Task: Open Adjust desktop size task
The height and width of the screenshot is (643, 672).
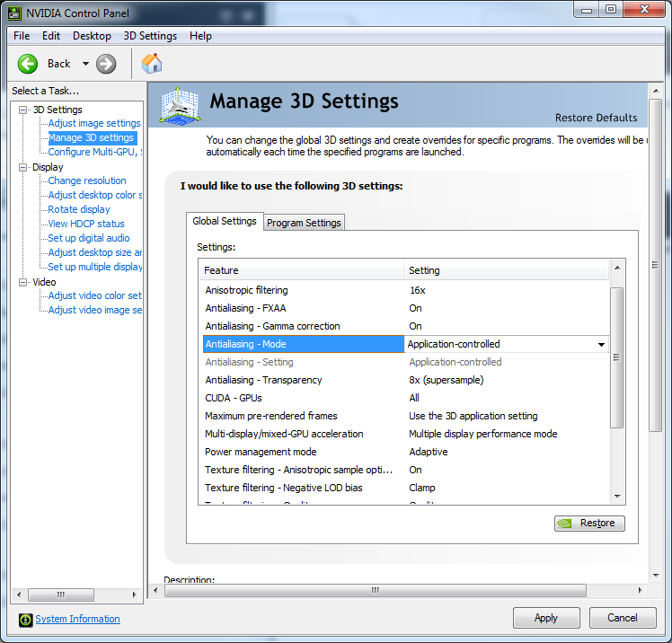Action: pyautogui.click(x=94, y=252)
